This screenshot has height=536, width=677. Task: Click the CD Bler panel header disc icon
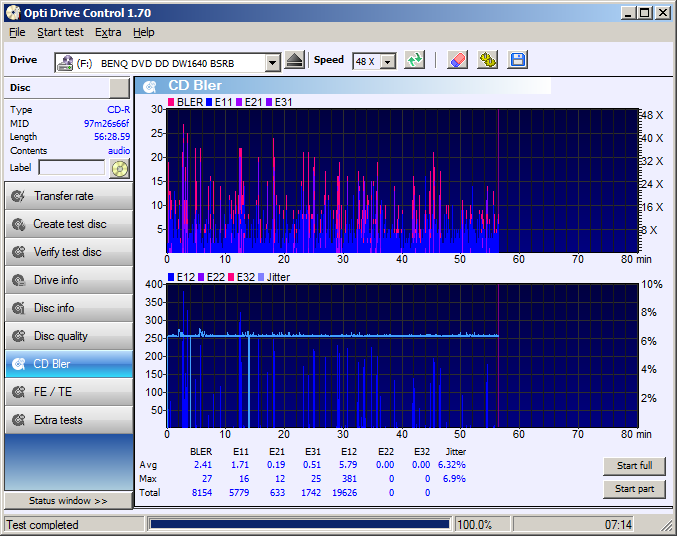pos(150,86)
